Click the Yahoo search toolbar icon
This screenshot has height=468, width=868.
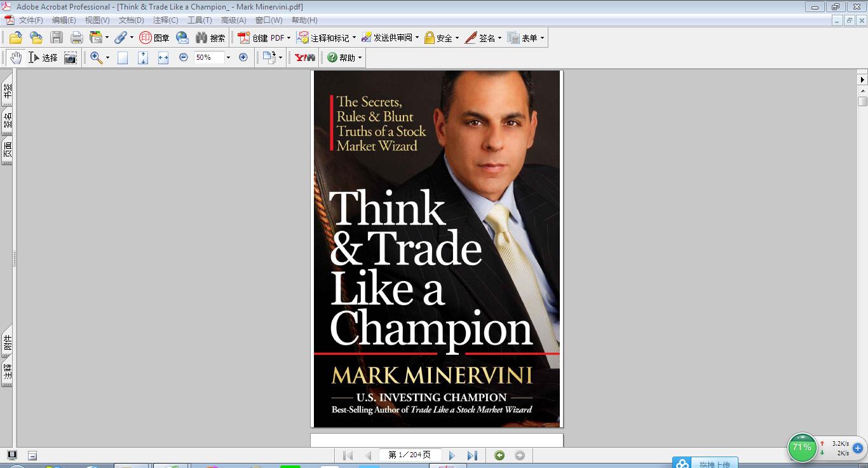pyautogui.click(x=305, y=58)
